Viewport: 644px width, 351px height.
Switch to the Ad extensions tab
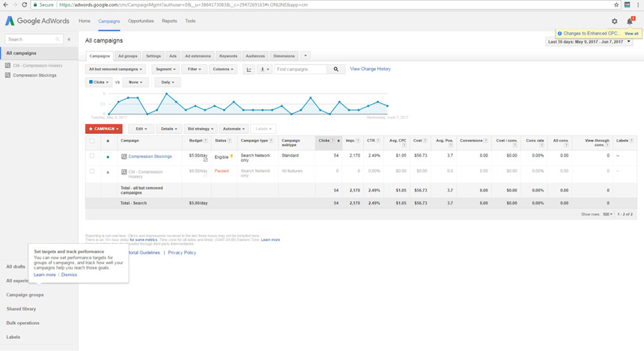pos(198,56)
